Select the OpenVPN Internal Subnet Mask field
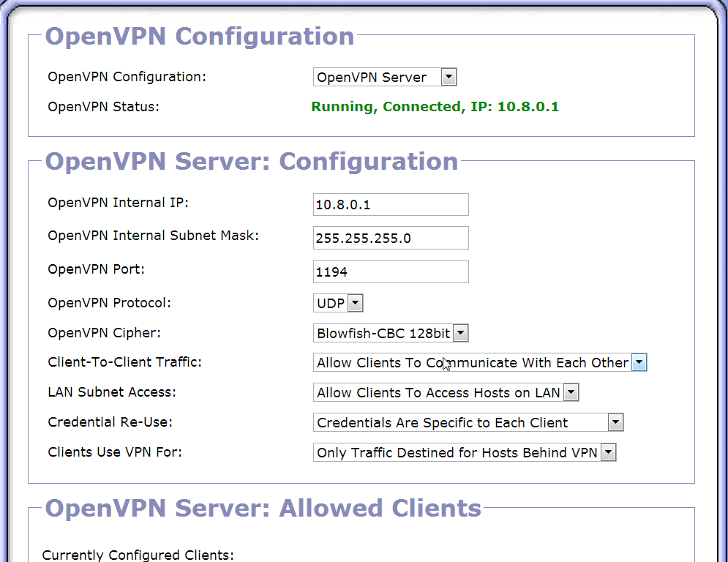Viewport: 728px width, 562px height. pyautogui.click(x=390, y=238)
